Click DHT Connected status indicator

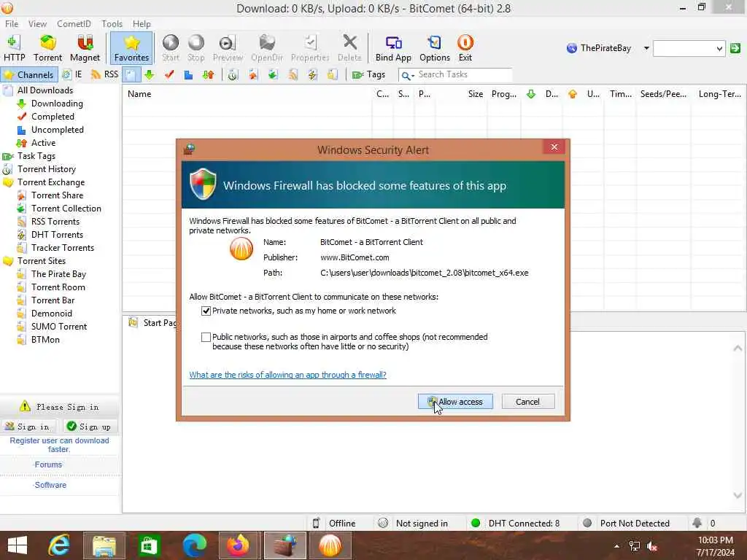pyautogui.click(x=516, y=524)
